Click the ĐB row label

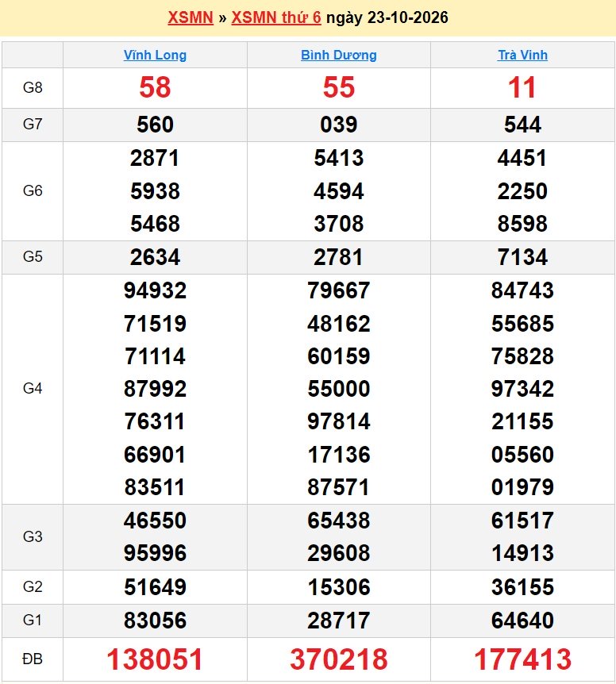pyautogui.click(x=33, y=659)
